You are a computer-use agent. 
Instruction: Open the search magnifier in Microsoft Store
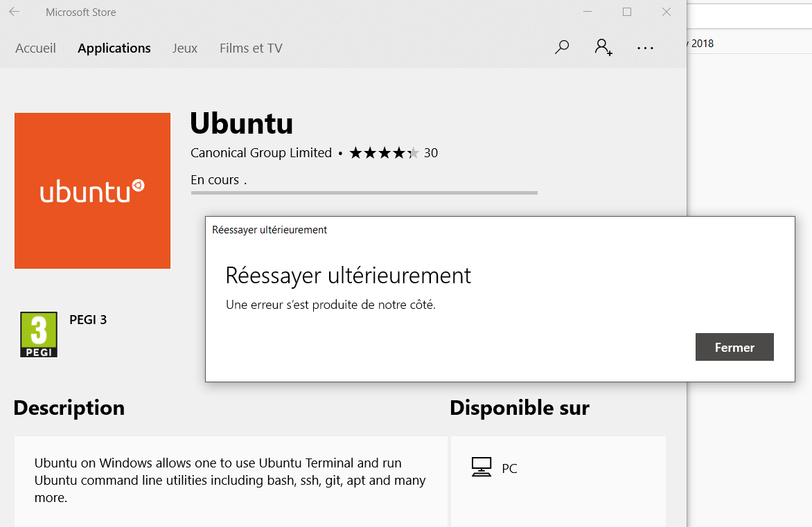[561, 47]
